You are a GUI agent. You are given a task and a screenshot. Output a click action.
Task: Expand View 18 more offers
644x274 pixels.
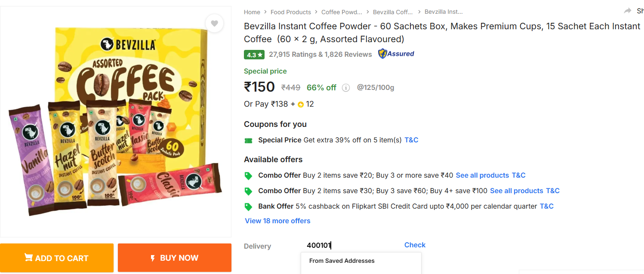(x=277, y=221)
